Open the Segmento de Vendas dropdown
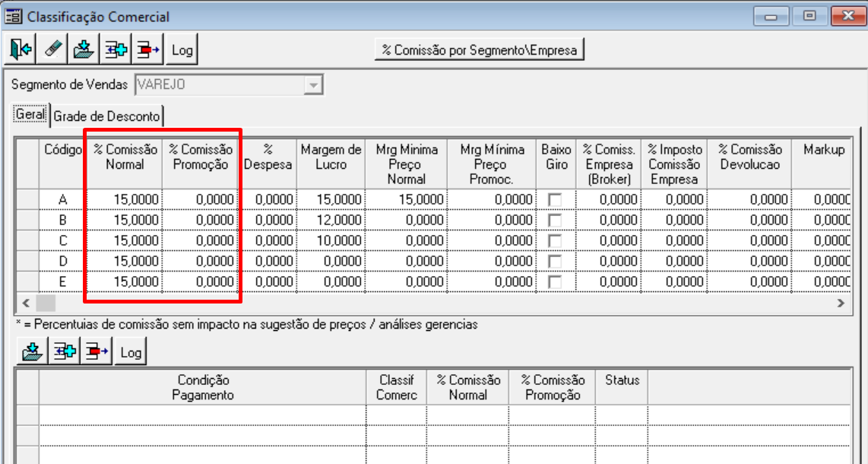 [x=315, y=85]
